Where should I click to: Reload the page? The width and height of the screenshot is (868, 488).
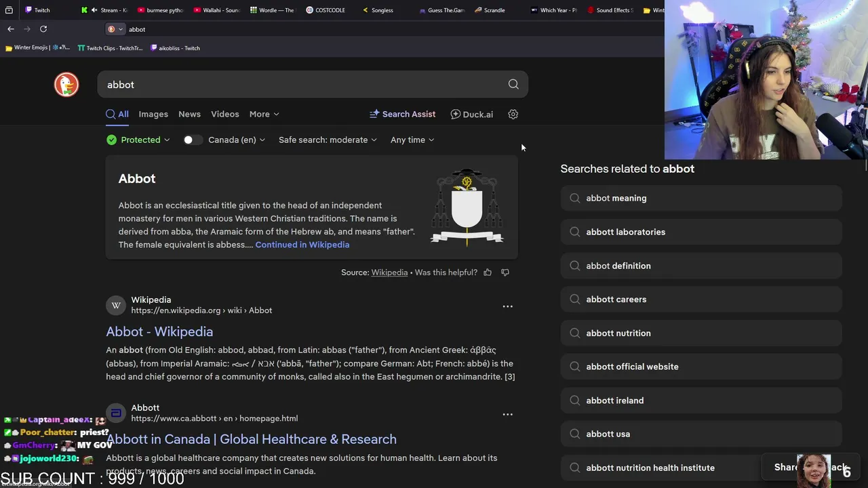coord(43,29)
